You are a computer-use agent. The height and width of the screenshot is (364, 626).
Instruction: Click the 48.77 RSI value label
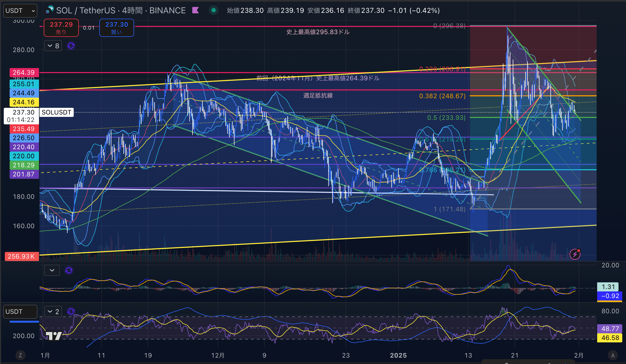pos(610,329)
